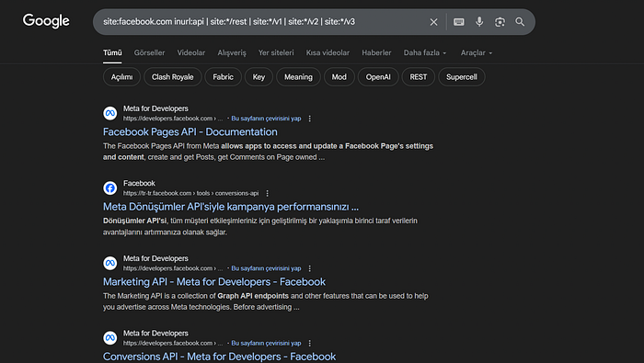Click Meta icon of Conversions API result
Screen dimensions: 644x363
(110, 337)
